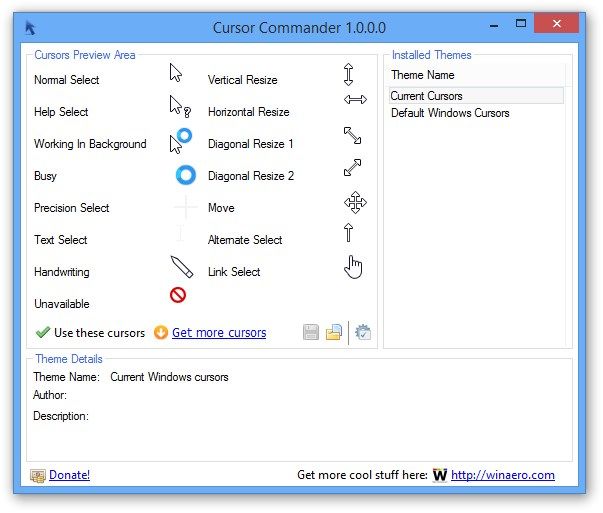The width and height of the screenshot is (603, 513).
Task: Click the Precision Select crosshair preview
Action: (x=186, y=207)
